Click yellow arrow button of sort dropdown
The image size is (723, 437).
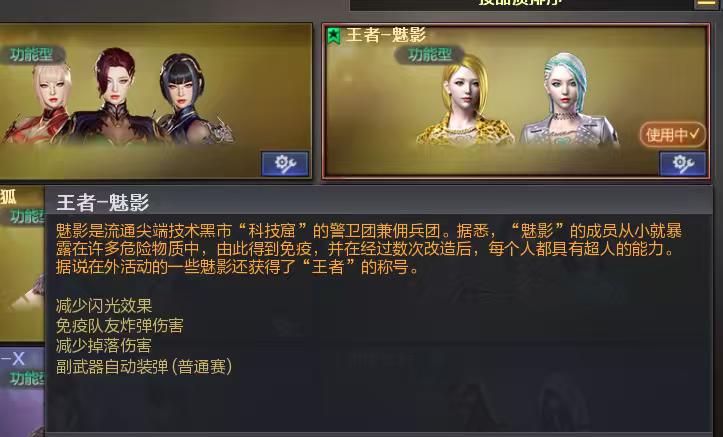pyautogui.click(x=706, y=4)
